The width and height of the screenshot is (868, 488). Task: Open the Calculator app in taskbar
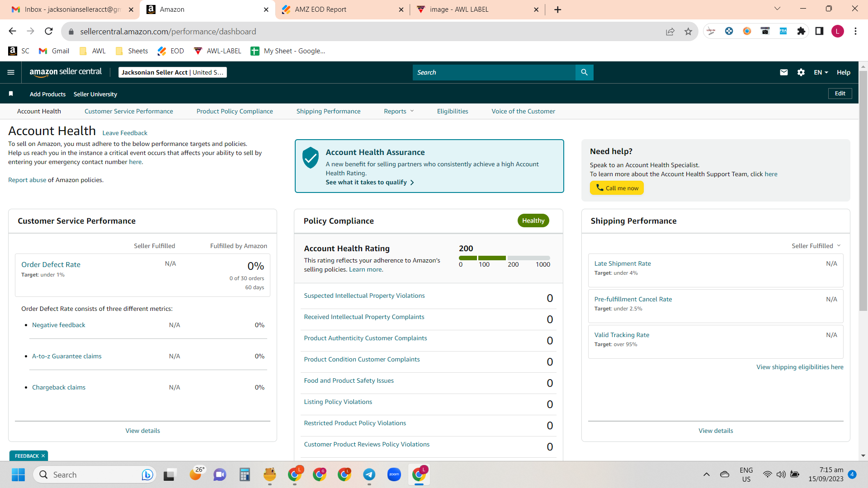point(245,474)
